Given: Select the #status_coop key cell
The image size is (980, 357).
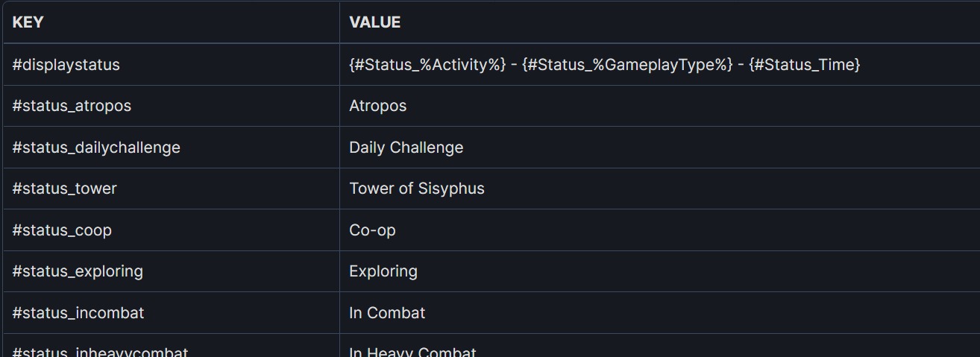Looking at the screenshot, I should click(62, 230).
